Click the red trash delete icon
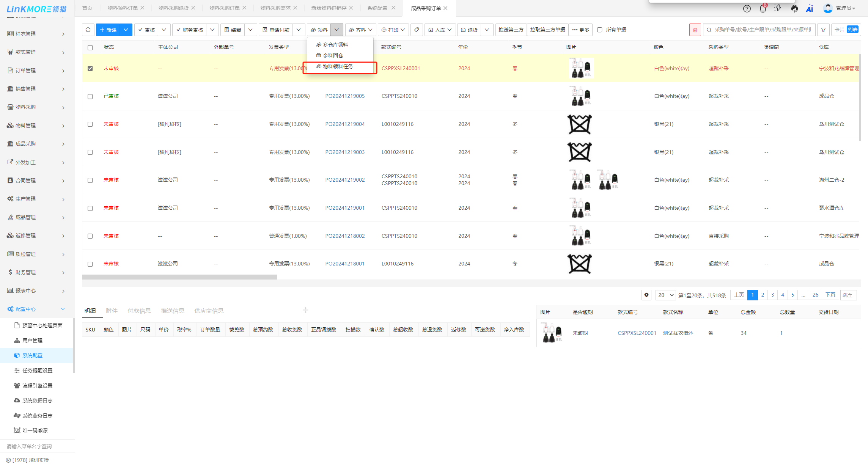The width and height of the screenshot is (868, 468). point(695,30)
